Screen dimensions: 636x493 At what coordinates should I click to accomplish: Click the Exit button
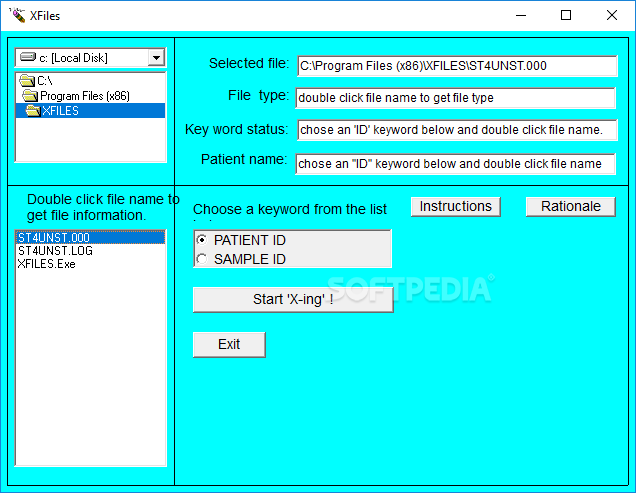229,344
